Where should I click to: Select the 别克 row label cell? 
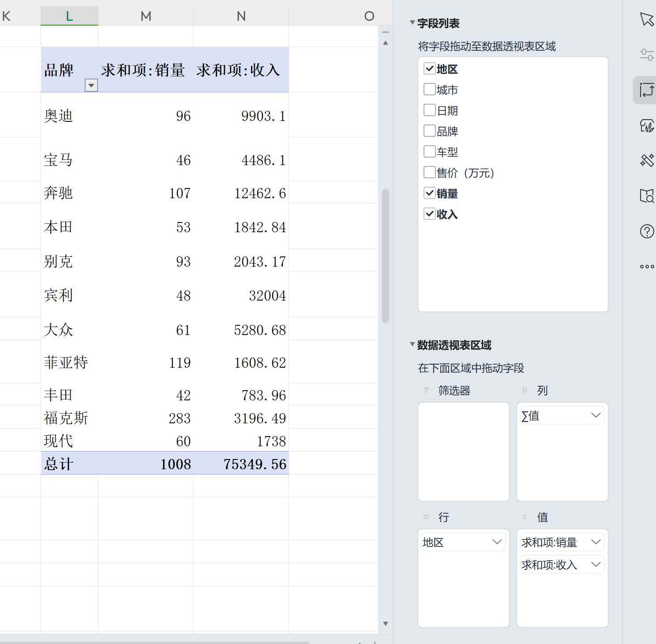click(69, 260)
